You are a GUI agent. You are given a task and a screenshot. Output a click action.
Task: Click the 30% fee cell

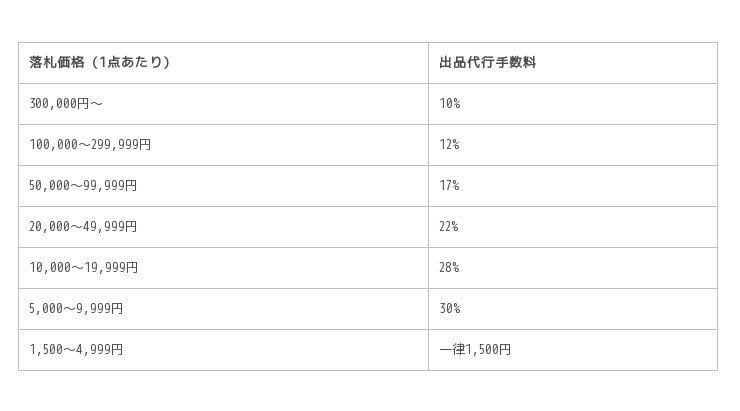[449, 309]
